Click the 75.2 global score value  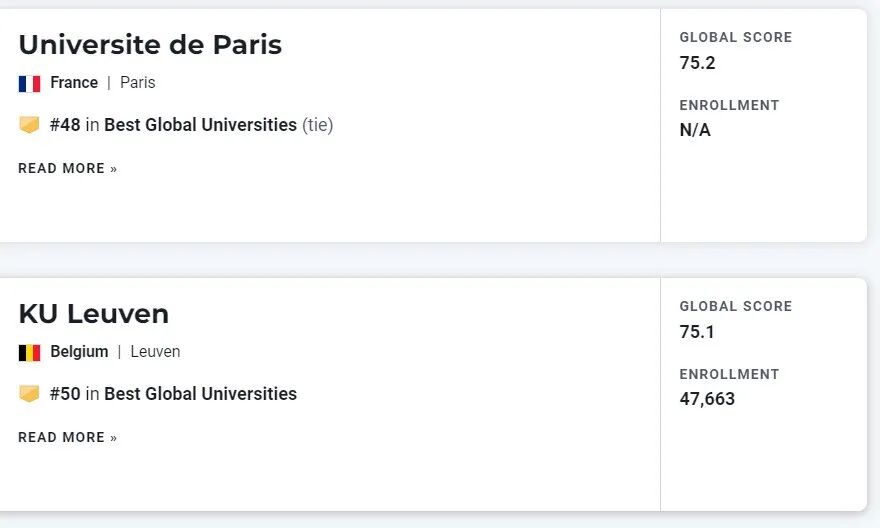(x=698, y=63)
